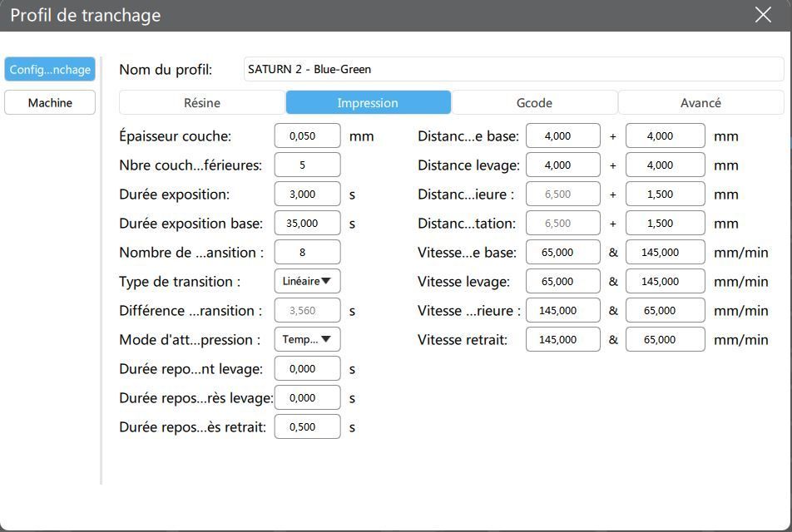
Task: Edit first Distanc...e base field
Action: point(563,135)
